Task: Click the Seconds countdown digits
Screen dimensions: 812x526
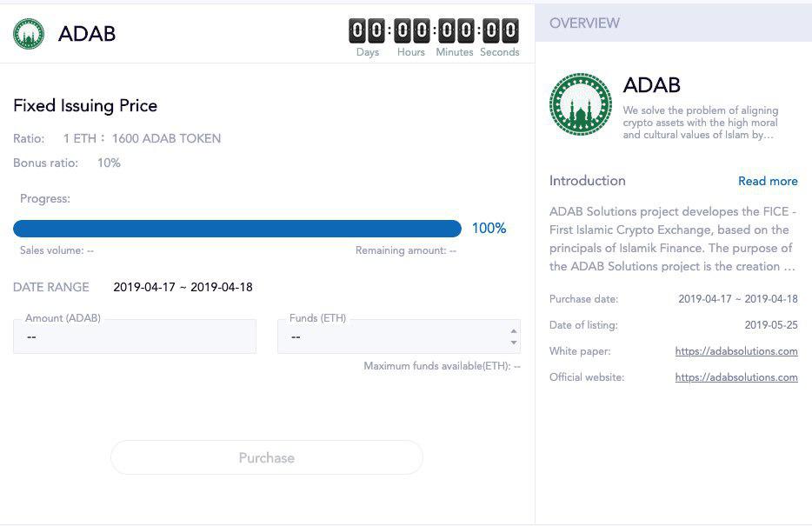Action: pyautogui.click(x=501, y=30)
